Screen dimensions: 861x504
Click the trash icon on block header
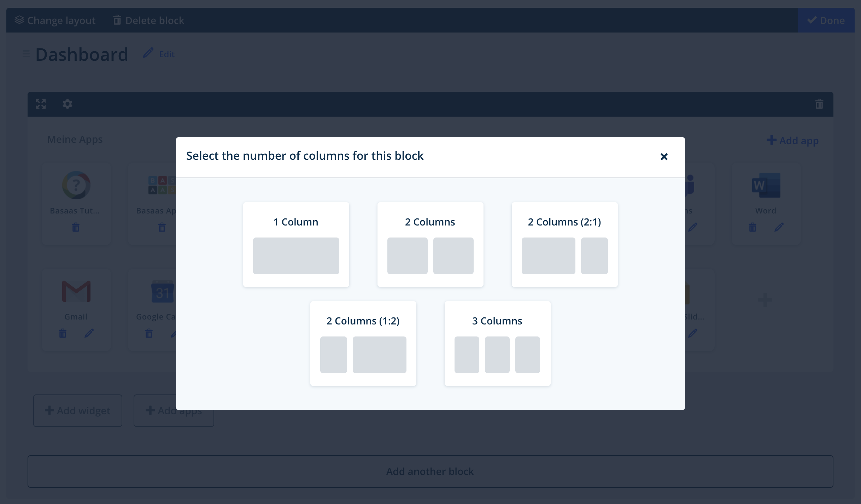819,104
